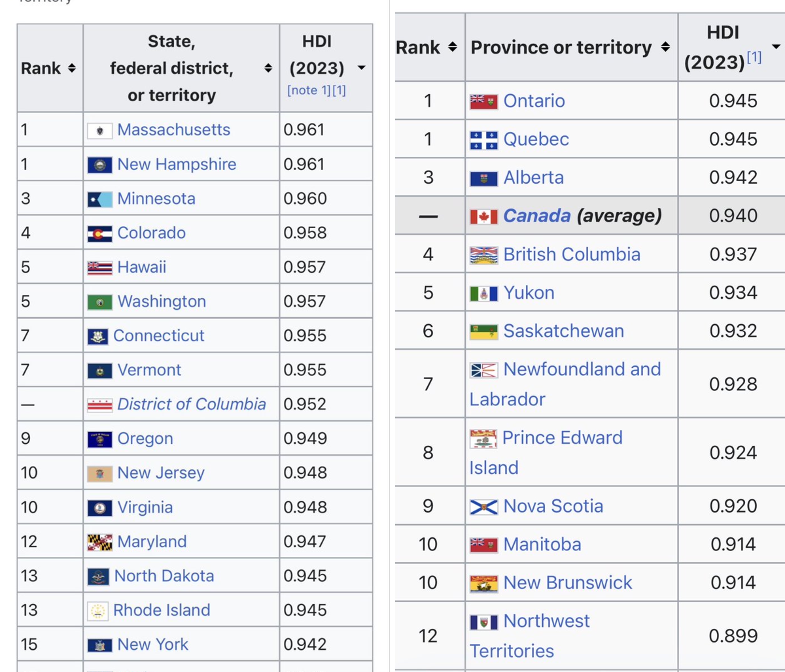Click the Colorado flag icon
The image size is (785, 672).
pyautogui.click(x=99, y=233)
